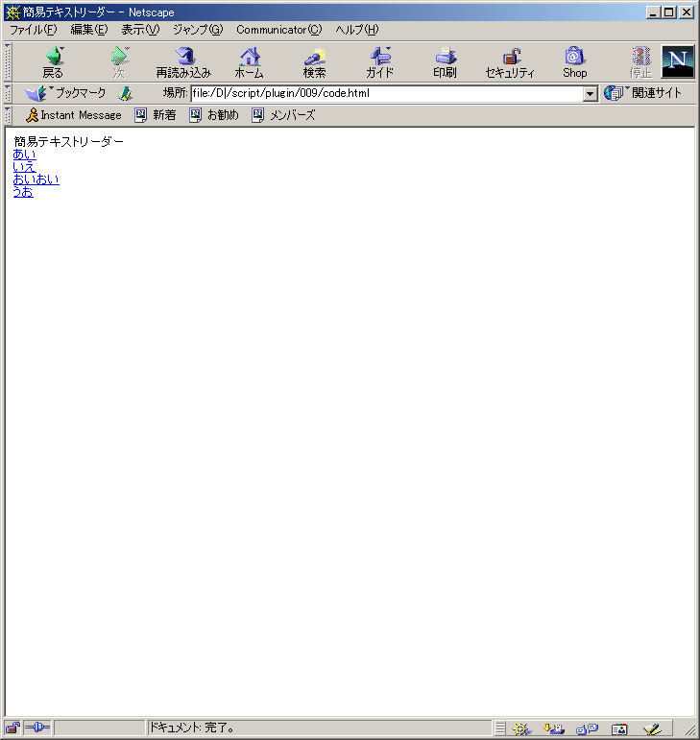Viewport: 700px width, 740px height.
Task: Follow the あい link
Action: point(25,155)
